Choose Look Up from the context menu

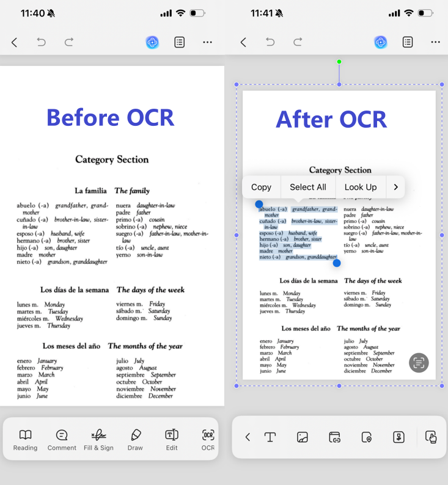(x=361, y=187)
